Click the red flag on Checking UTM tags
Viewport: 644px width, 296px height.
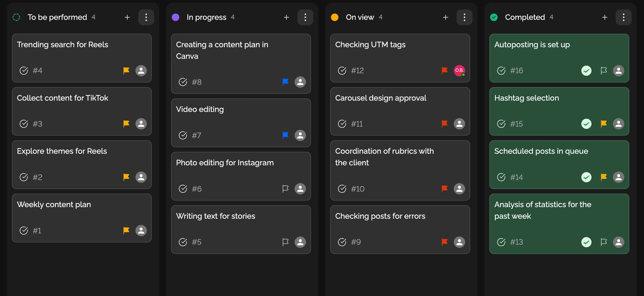(x=444, y=70)
